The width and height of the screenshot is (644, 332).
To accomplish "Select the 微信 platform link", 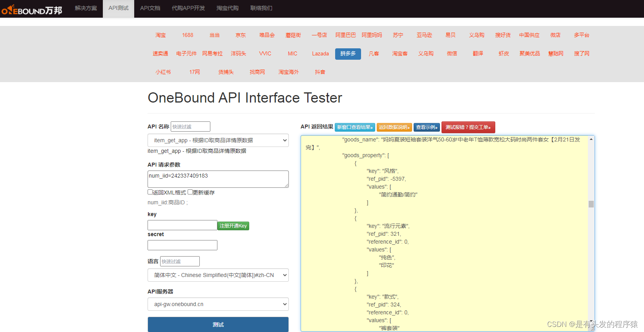I will (x=452, y=53).
